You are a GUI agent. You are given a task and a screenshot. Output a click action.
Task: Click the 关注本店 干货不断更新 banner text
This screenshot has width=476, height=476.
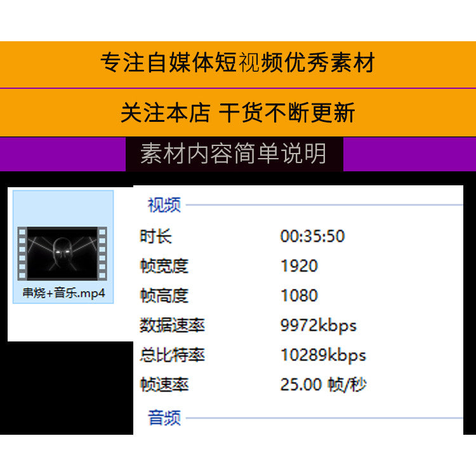[x=238, y=112]
